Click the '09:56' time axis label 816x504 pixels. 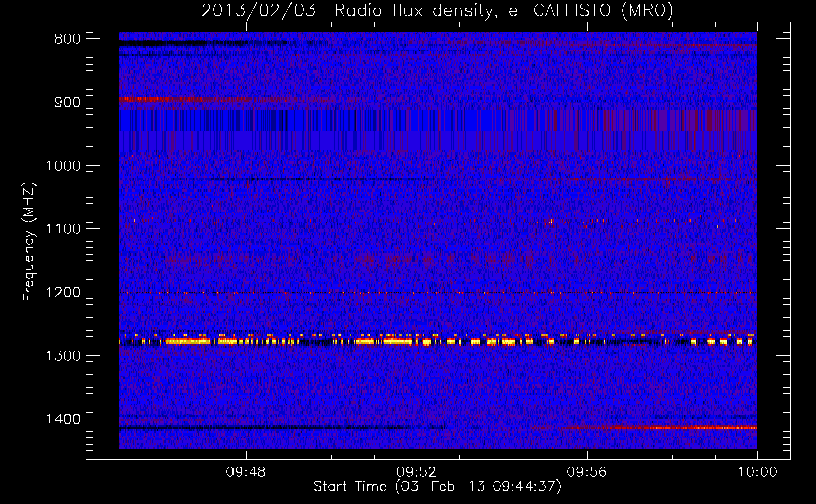[x=587, y=472]
